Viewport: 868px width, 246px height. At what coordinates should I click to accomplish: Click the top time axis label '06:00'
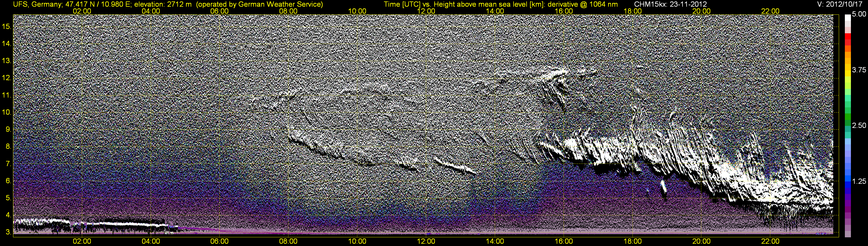tap(219, 11)
